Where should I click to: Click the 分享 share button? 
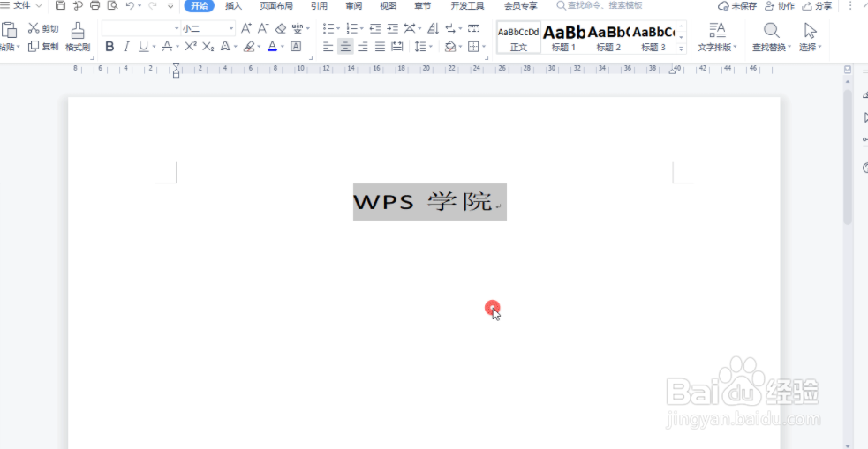817,6
